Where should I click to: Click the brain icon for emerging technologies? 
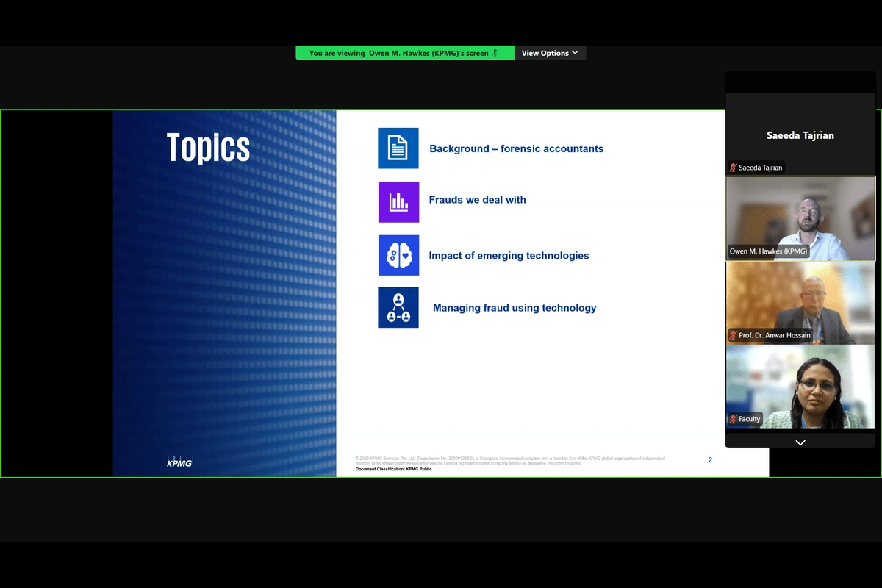coord(398,256)
